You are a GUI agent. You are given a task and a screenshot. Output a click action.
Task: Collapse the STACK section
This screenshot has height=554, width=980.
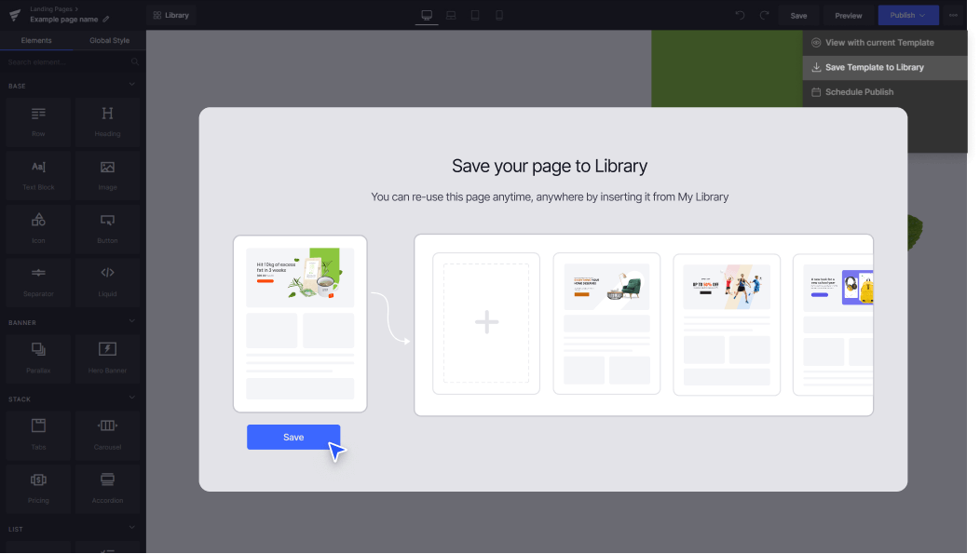tap(132, 398)
